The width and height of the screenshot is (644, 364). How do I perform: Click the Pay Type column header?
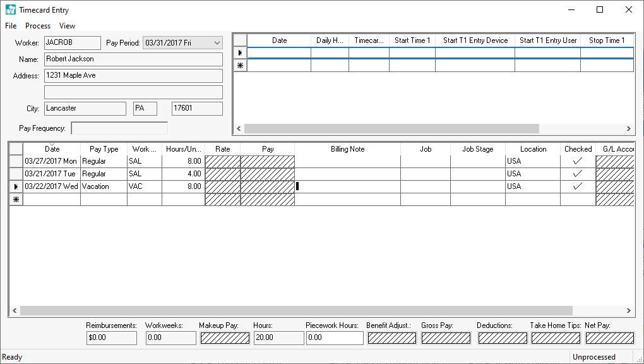[104, 149]
